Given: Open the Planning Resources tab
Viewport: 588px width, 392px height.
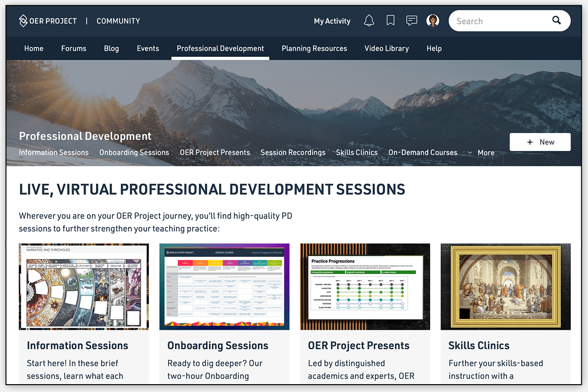Looking at the screenshot, I should coord(314,49).
